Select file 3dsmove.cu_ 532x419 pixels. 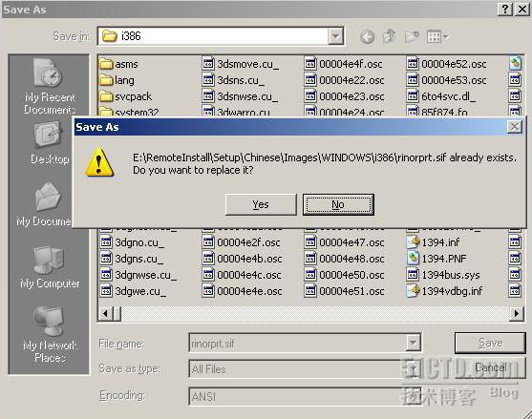pos(241,64)
